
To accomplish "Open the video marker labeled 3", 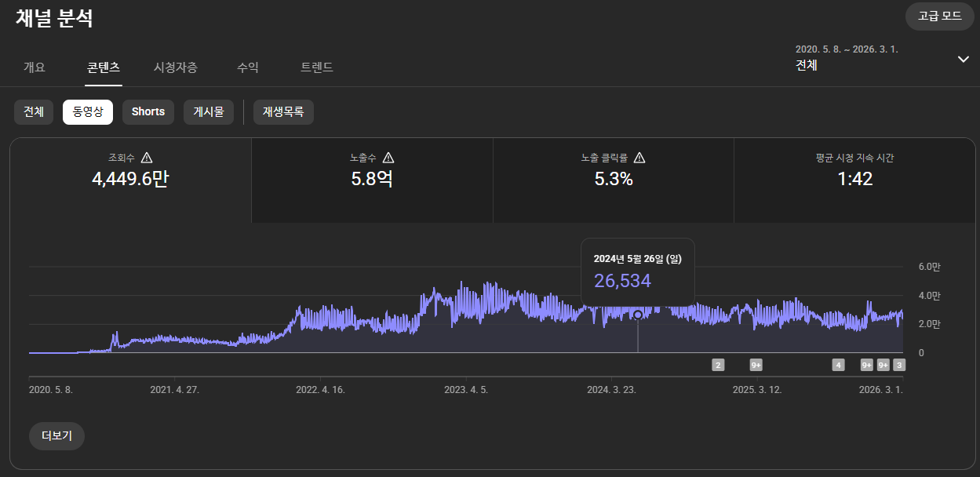I will point(899,365).
